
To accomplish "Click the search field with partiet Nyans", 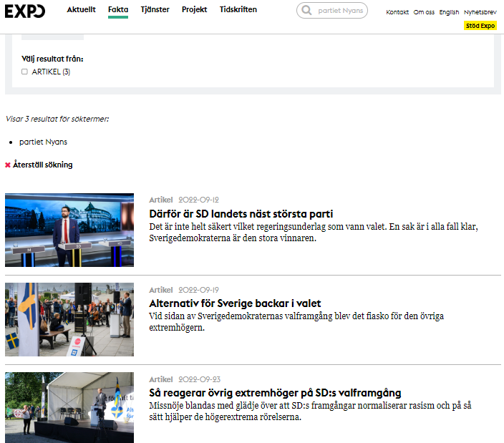I will 339,11.
